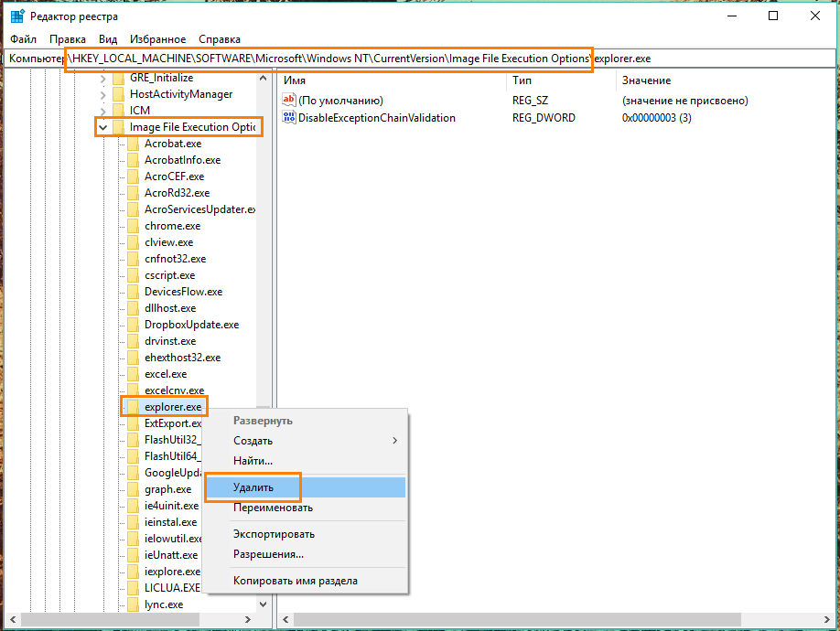The height and width of the screenshot is (631, 840).
Task: Click the tree pane scroll-down arrow
Action: [x=263, y=604]
